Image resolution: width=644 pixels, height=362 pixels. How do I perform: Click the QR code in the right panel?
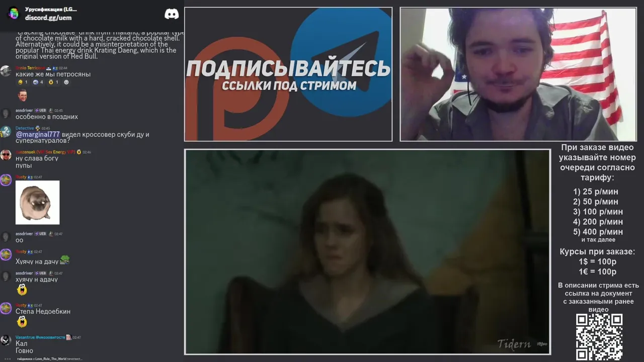point(599,337)
